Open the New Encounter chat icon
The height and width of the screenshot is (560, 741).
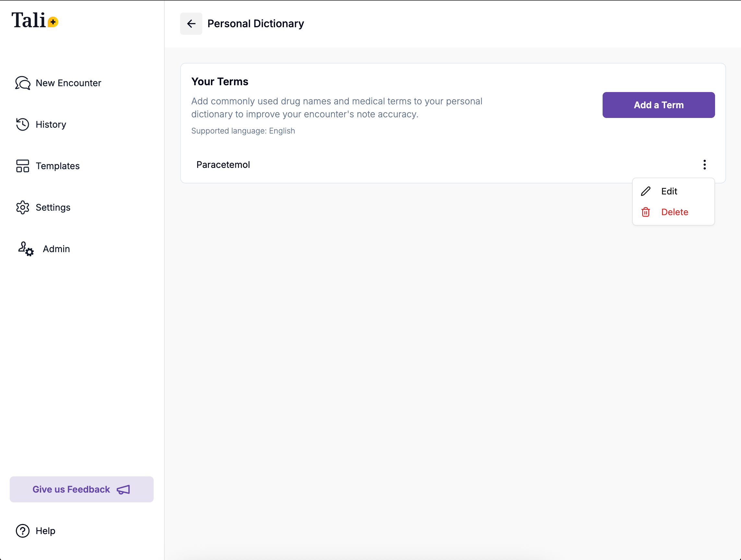[x=22, y=83]
